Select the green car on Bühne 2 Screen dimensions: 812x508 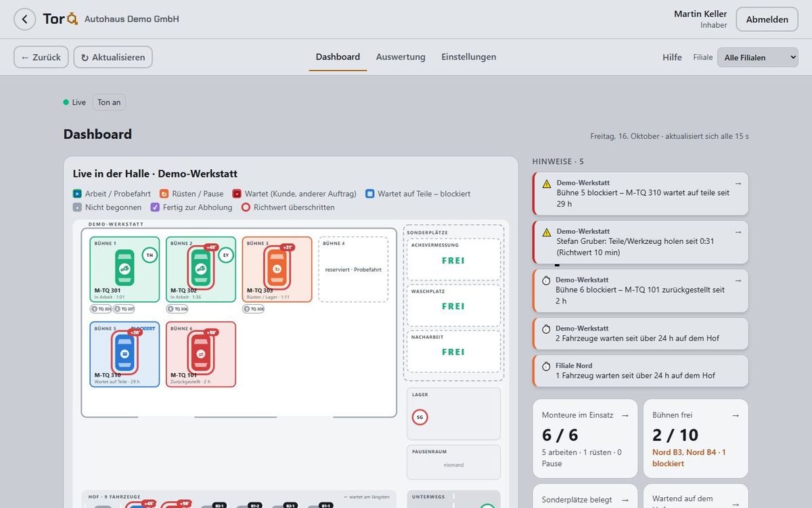pos(200,268)
